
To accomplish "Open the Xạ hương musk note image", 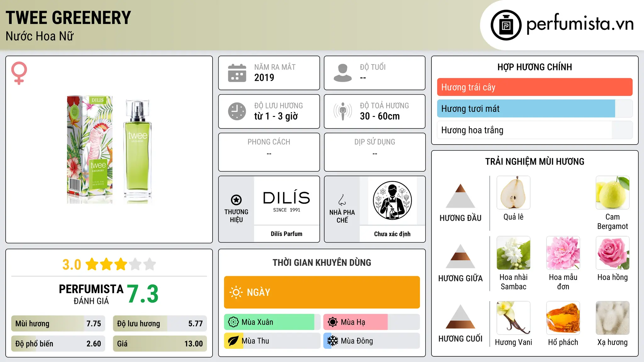I will tap(613, 318).
